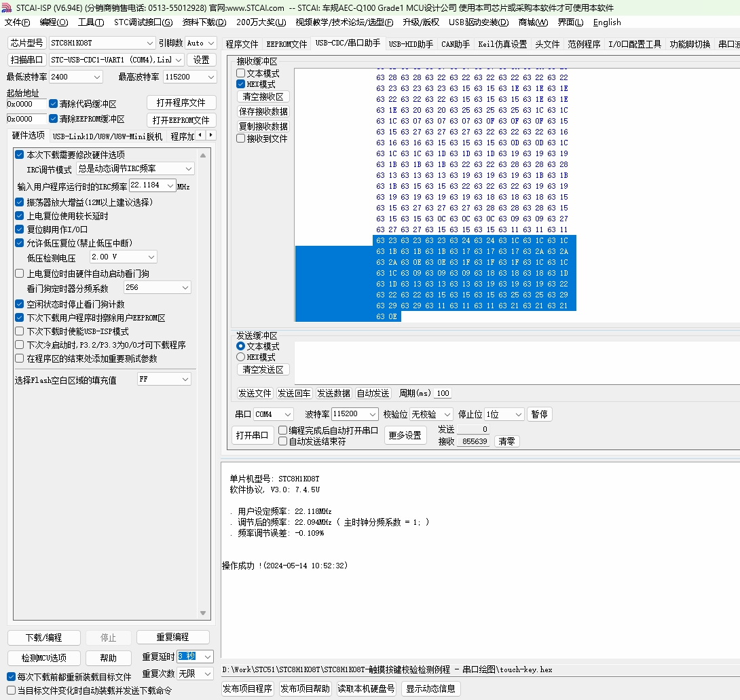Viewport: 740px width, 700px height.
Task: Toggle 本次下载需要修改硬件选项 checkbox
Action: pyautogui.click(x=20, y=154)
